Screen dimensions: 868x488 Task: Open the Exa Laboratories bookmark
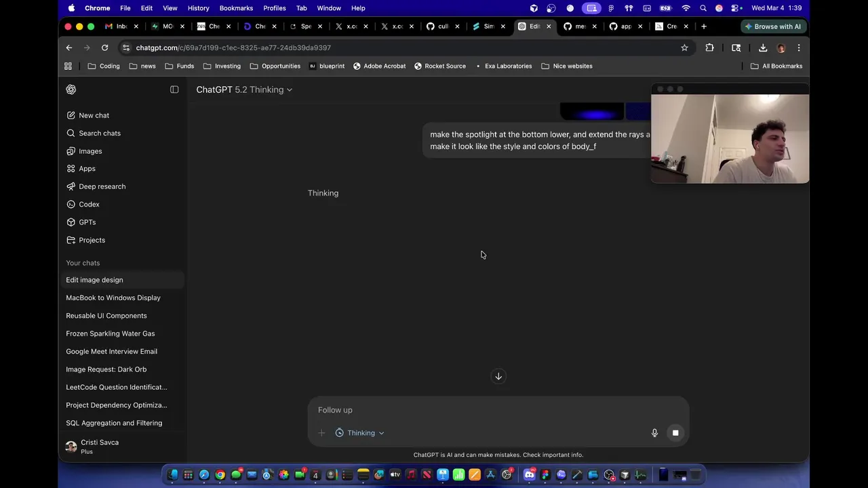tap(502, 66)
